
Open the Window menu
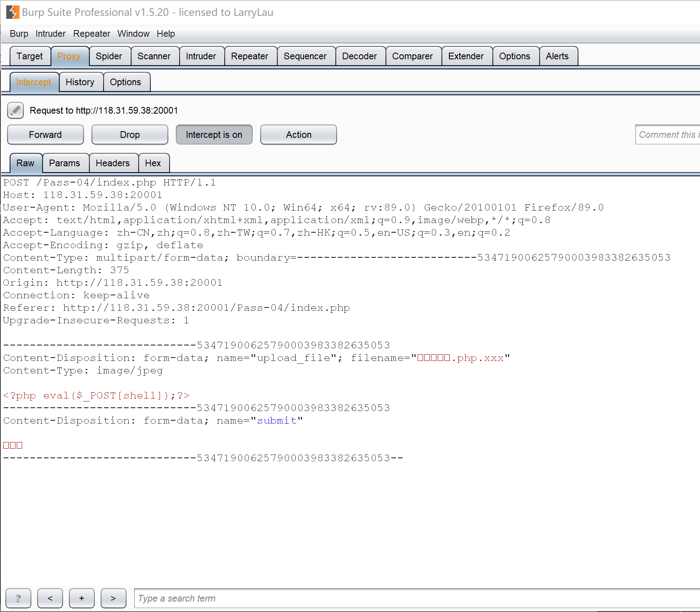coord(133,33)
